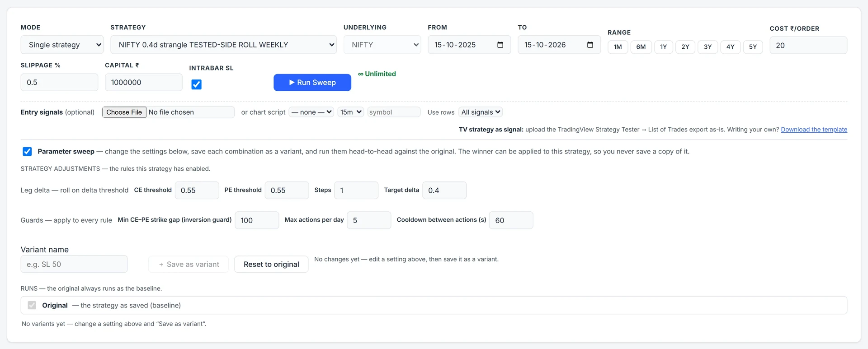
Task: Open the FROM date calendar picker icon
Action: (500, 45)
